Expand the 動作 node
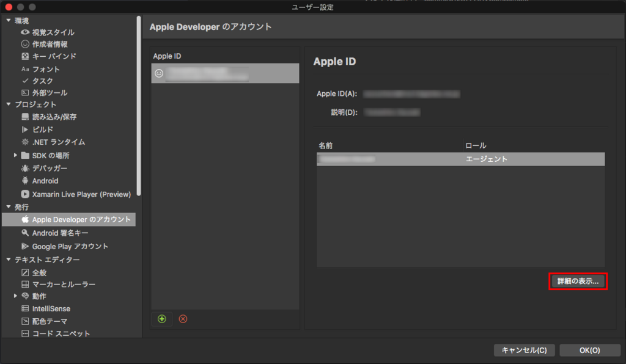The image size is (626, 364). (x=15, y=296)
